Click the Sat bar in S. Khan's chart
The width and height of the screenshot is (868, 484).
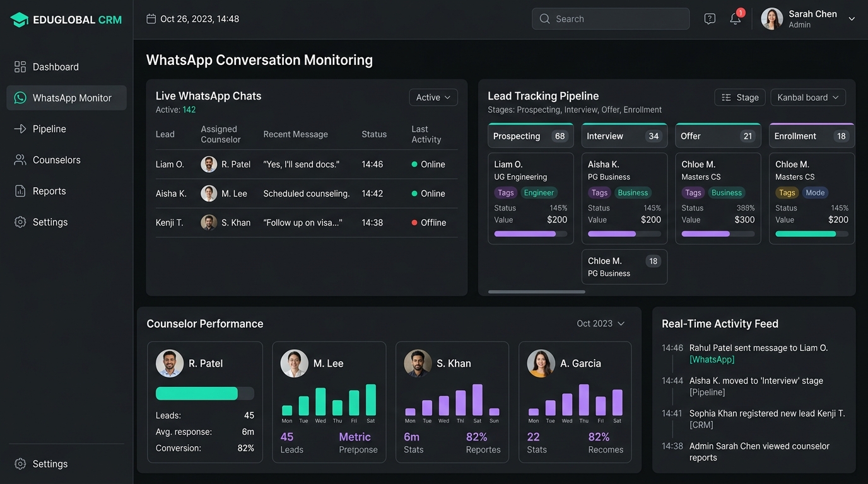(478, 400)
